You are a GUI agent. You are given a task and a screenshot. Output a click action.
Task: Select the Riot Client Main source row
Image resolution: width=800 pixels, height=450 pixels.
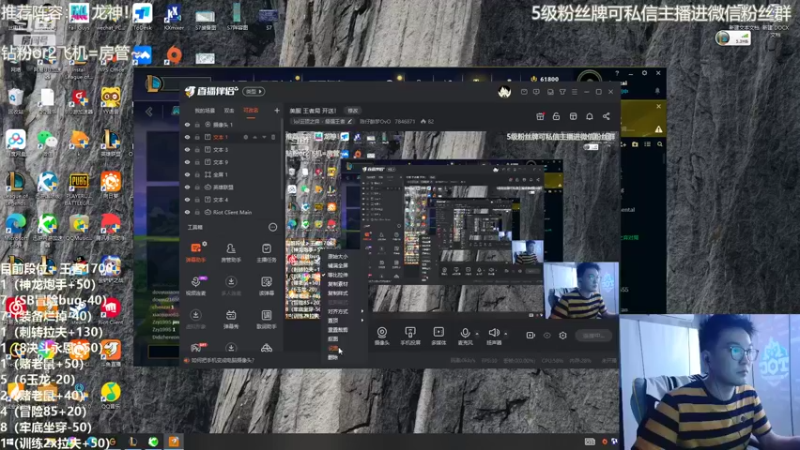click(x=232, y=212)
